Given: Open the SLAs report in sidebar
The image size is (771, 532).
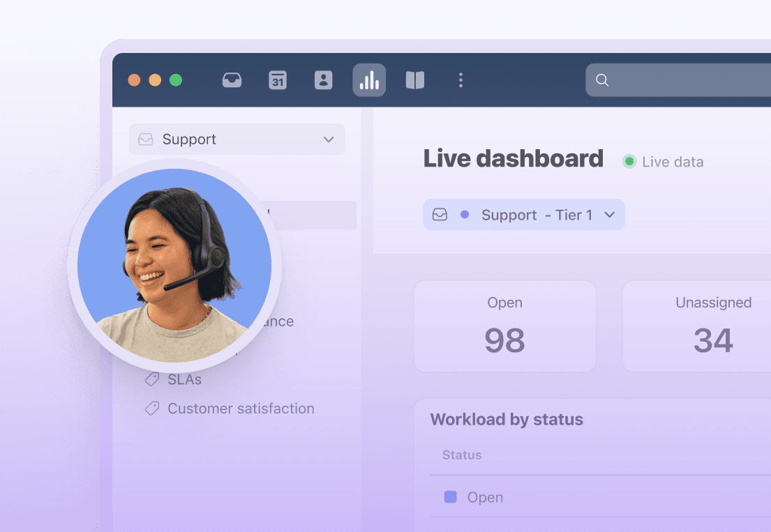Looking at the screenshot, I should (184, 379).
